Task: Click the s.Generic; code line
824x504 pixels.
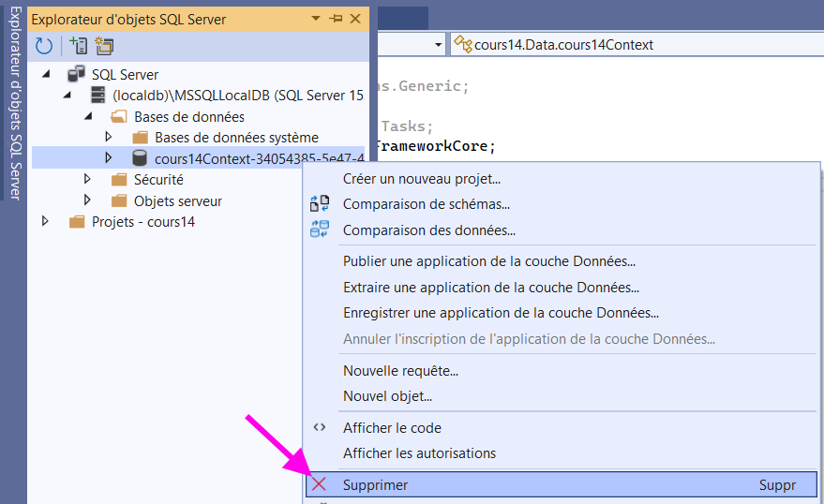Action: tap(424, 85)
